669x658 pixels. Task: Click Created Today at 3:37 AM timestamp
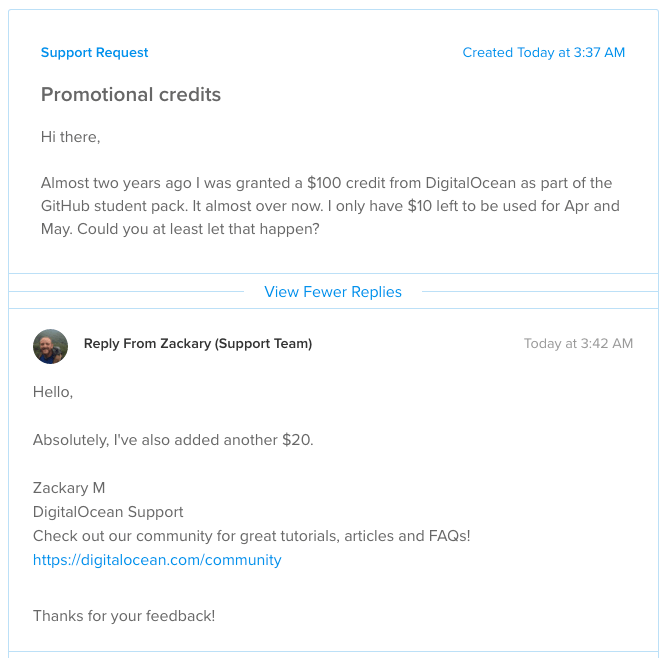coord(544,52)
